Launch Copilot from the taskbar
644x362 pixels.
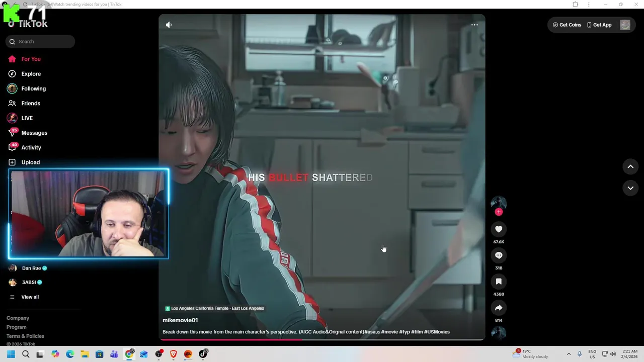tap(55, 354)
